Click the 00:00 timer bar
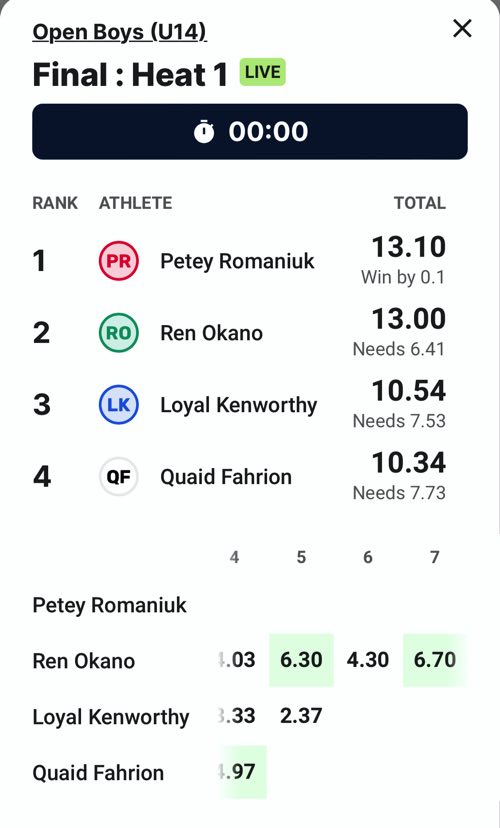The width and height of the screenshot is (500, 828). tap(250, 131)
